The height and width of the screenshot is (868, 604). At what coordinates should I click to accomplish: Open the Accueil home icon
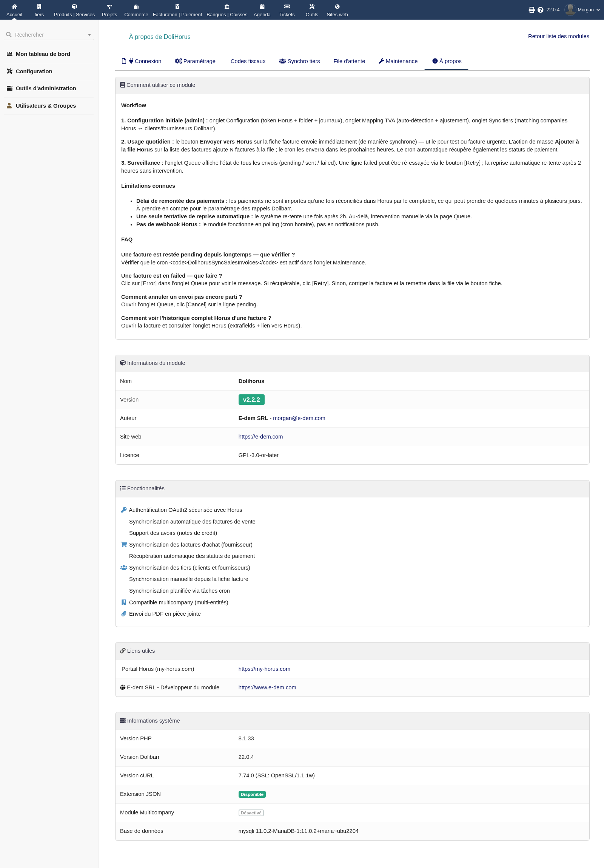(14, 6)
